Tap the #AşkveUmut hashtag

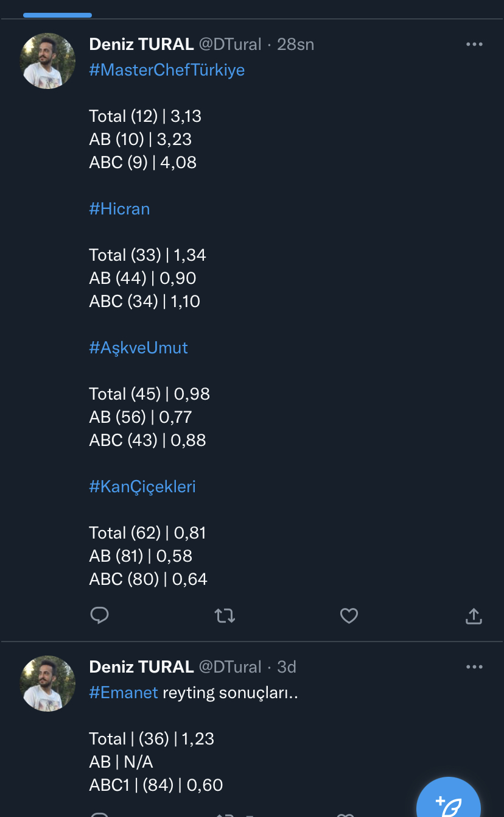138,348
